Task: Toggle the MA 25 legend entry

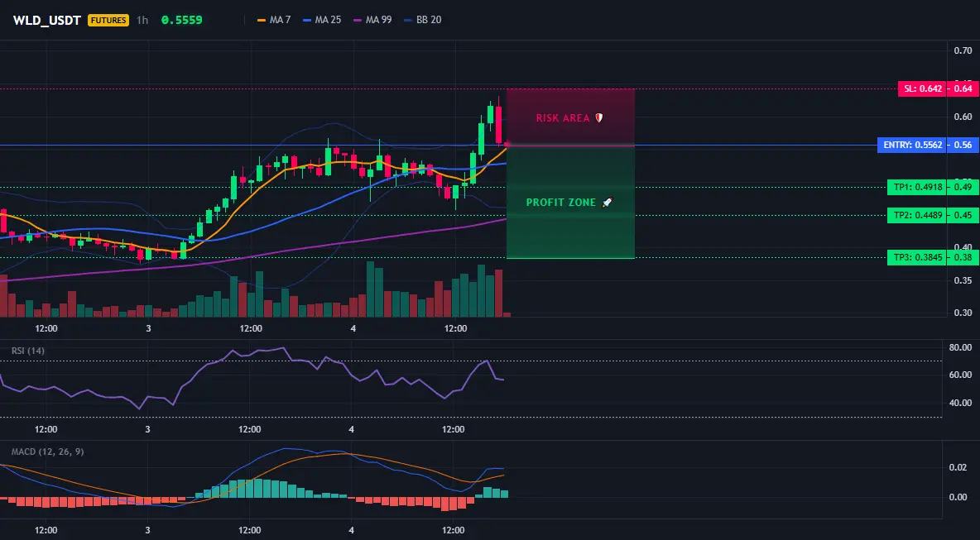Action: (x=322, y=20)
